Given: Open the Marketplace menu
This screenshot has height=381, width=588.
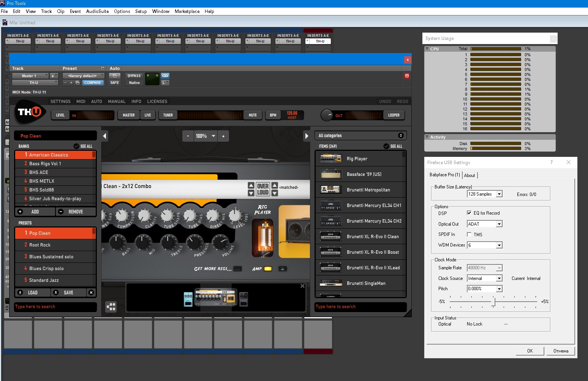Looking at the screenshot, I should pos(187,11).
